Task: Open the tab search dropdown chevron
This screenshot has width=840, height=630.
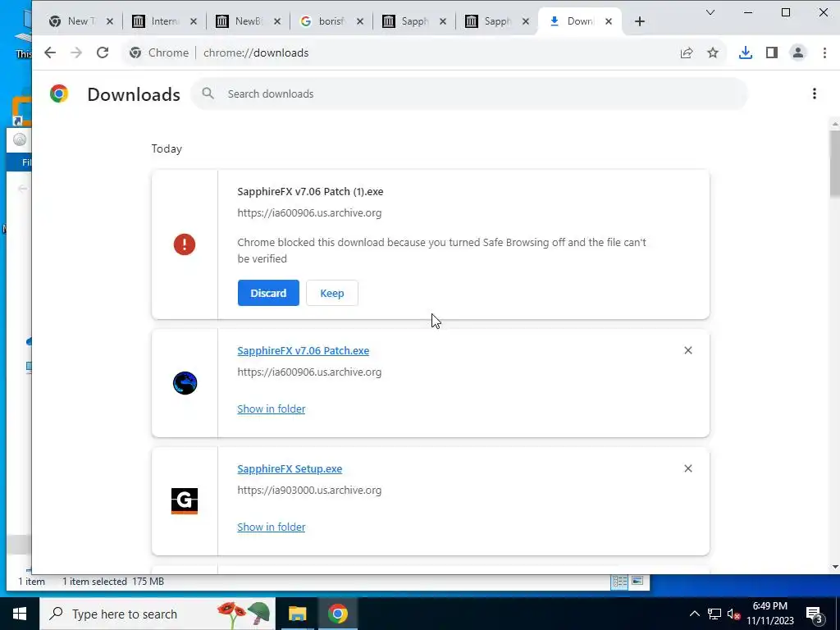Action: 710,12
